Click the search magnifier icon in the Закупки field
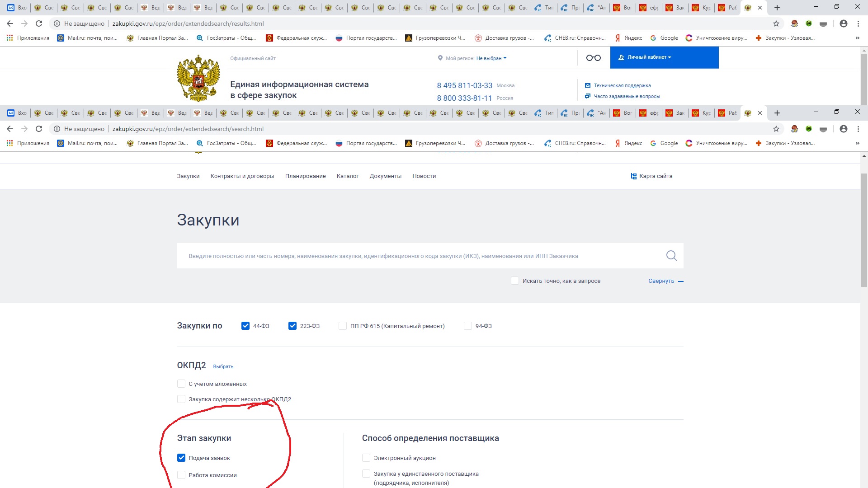868x488 pixels. (x=671, y=256)
